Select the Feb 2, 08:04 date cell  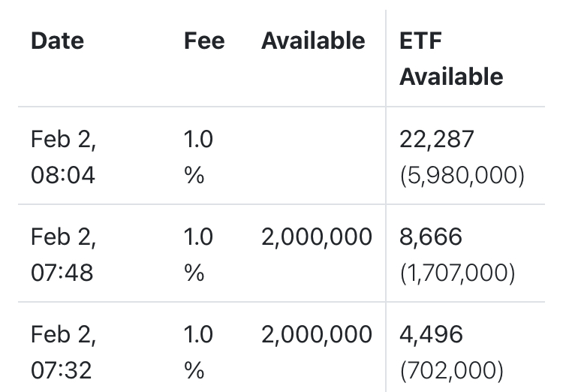pos(63,157)
